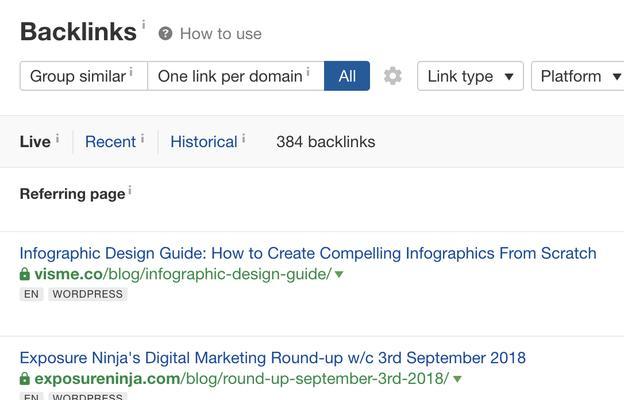The image size is (624, 400).
Task: Click the EN tag under visme.co
Action: coord(31,294)
